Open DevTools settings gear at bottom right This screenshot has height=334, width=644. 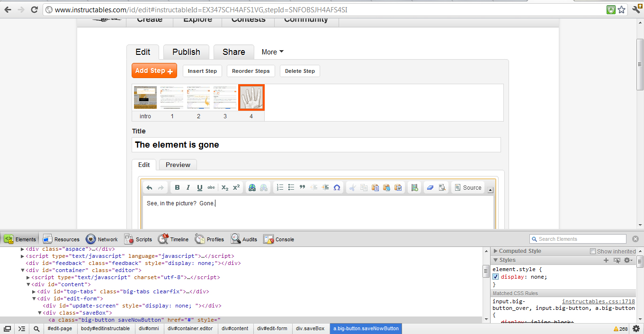[x=636, y=329]
